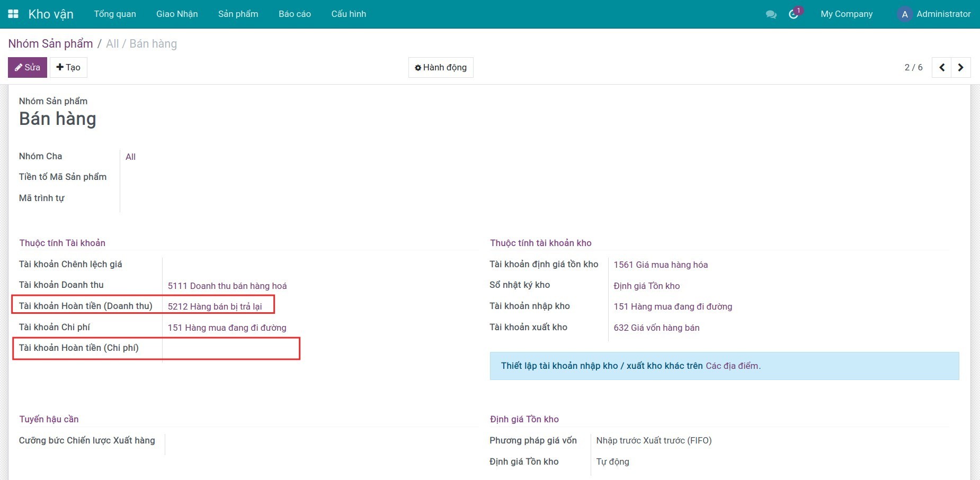Open the activities clock icon
The image size is (980, 480).
point(794,14)
